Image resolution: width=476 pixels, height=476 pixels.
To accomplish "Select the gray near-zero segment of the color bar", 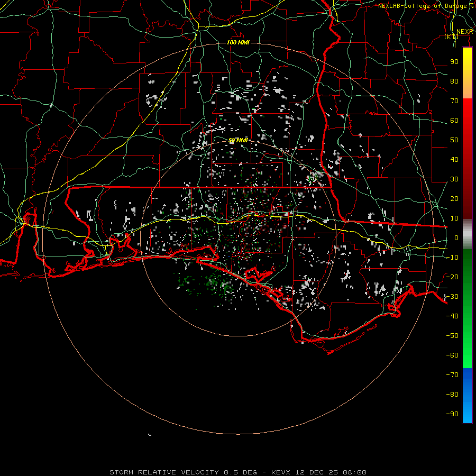I will tap(467, 234).
